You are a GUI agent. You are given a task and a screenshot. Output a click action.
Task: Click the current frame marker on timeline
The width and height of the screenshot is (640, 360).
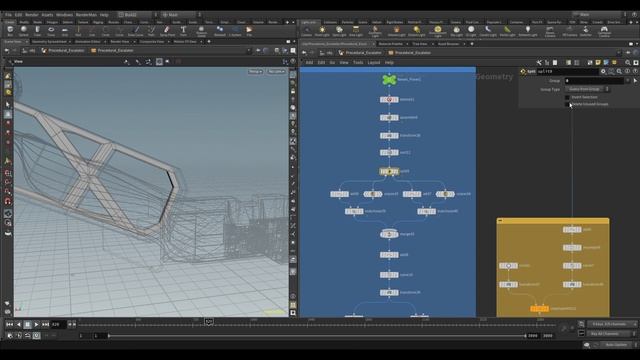pyautogui.click(x=209, y=322)
